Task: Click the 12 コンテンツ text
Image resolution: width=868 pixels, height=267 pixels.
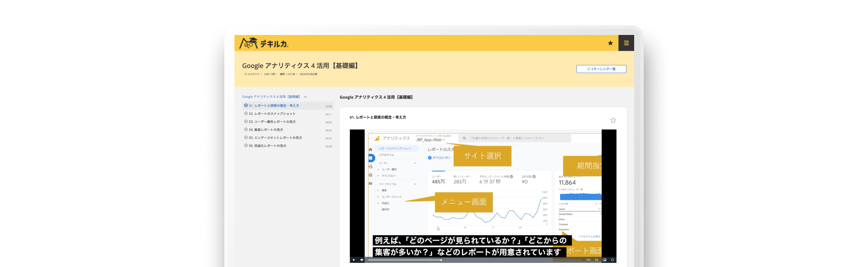Action: 251,74
